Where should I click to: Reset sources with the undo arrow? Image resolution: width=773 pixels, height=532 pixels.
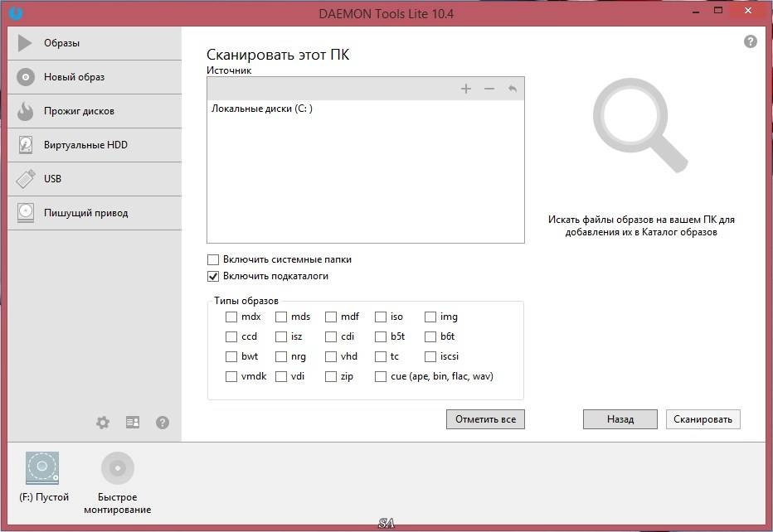[x=513, y=89]
